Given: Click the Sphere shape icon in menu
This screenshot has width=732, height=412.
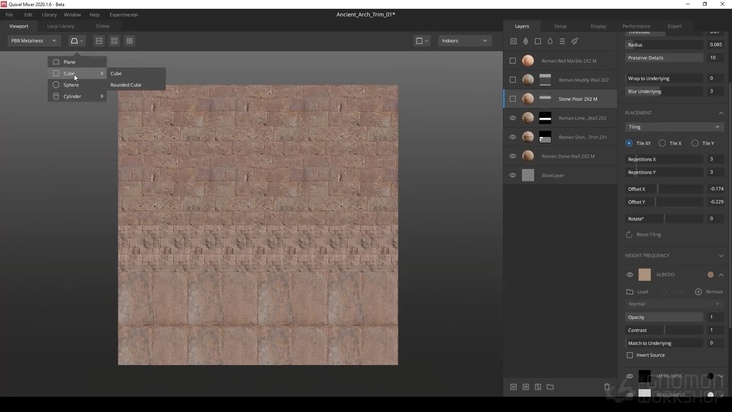Looking at the screenshot, I should click(56, 85).
